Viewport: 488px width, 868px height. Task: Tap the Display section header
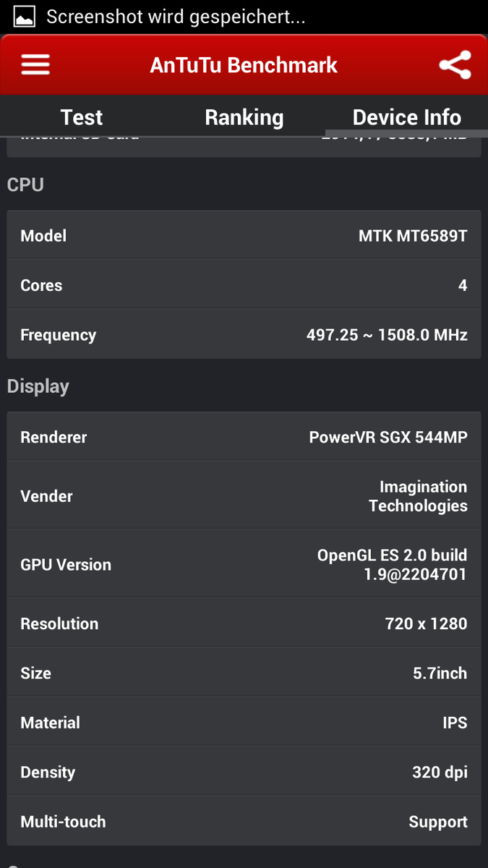coord(38,386)
